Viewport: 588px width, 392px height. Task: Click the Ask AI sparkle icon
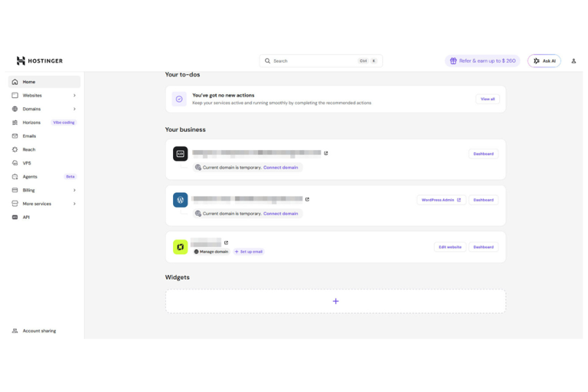click(537, 60)
